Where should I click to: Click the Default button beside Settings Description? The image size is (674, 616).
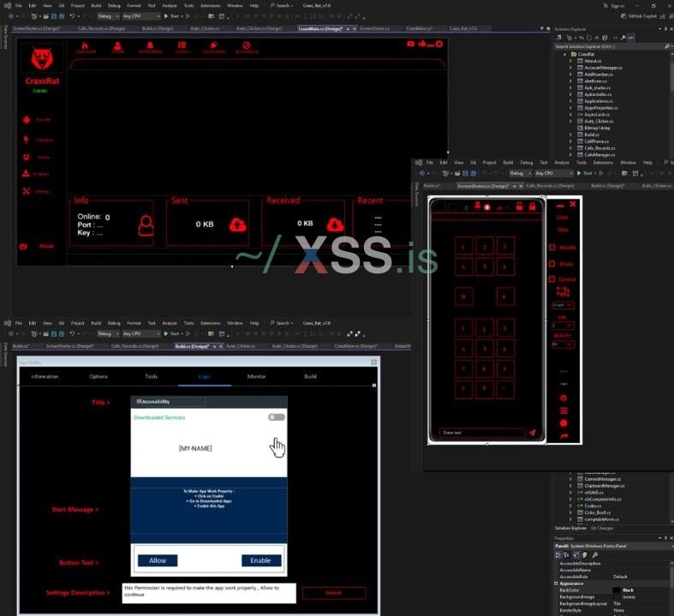pyautogui.click(x=334, y=593)
